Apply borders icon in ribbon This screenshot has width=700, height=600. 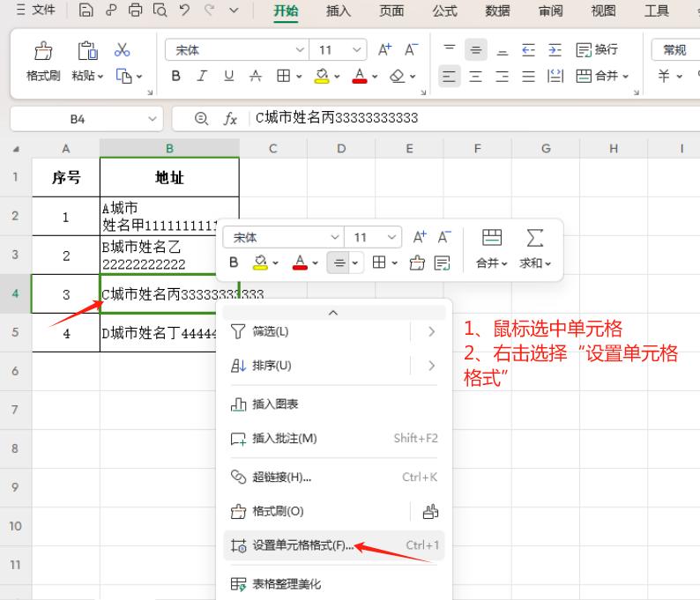point(284,77)
